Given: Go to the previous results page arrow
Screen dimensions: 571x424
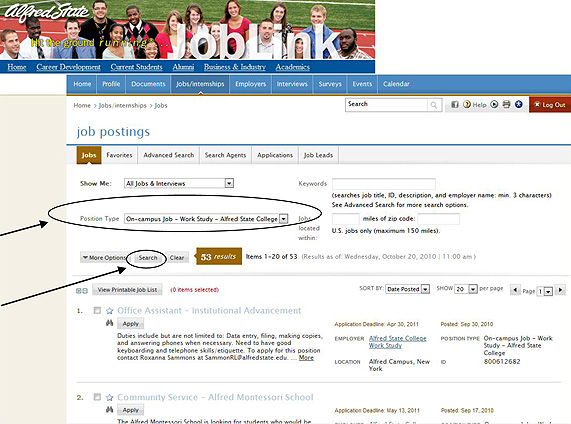Looking at the screenshot, I should pyautogui.click(x=515, y=290).
